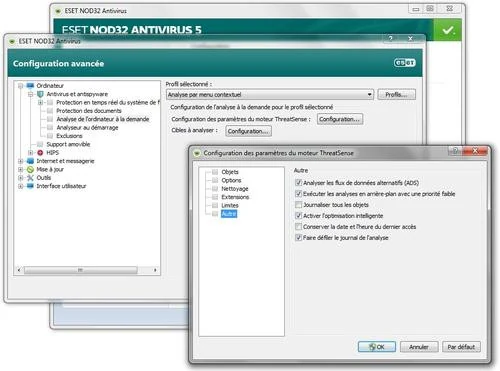Click the ESET eye icon in ThreatSense title bar
This screenshot has width=500, height=371.
tap(197, 153)
